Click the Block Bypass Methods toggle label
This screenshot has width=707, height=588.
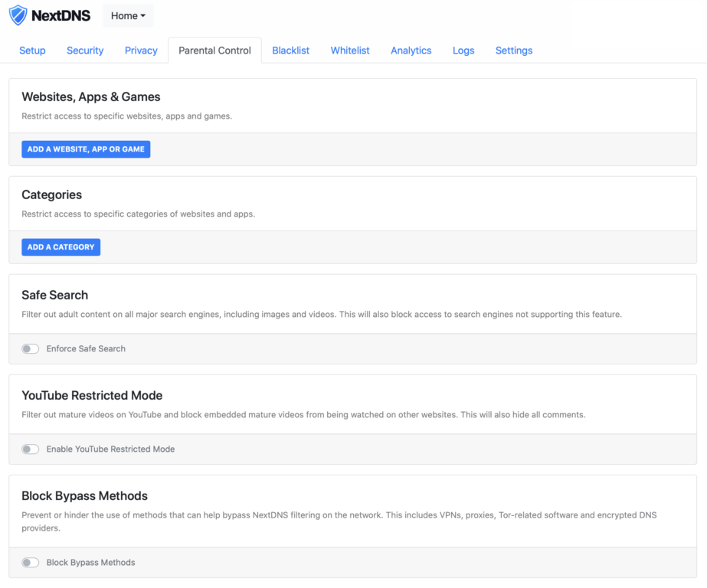point(90,562)
